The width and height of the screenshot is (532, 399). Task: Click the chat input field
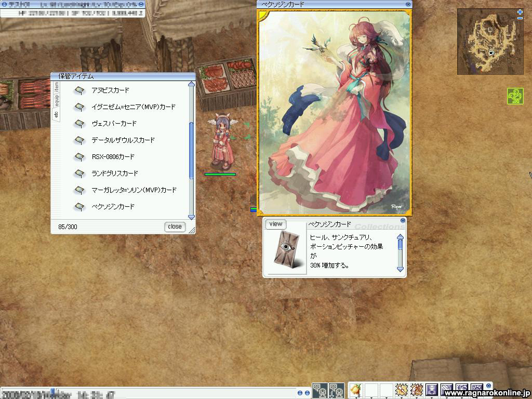[x=149, y=393]
